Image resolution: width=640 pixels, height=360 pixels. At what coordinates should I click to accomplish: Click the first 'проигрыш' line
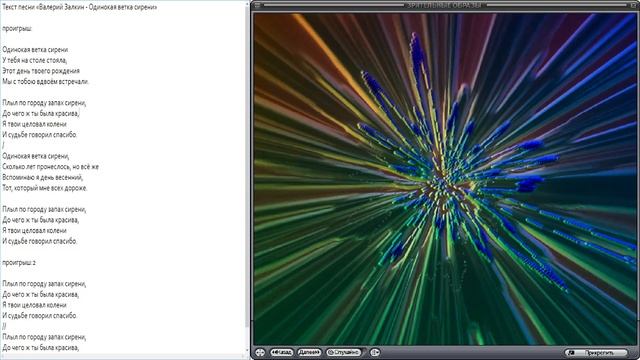point(17,29)
